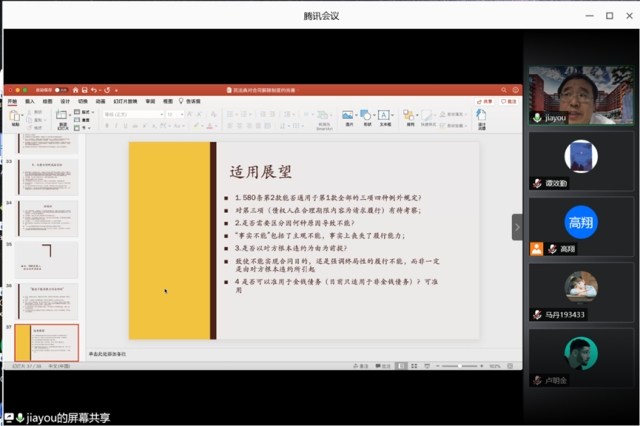Click the Undo arrow icon

[94, 90]
